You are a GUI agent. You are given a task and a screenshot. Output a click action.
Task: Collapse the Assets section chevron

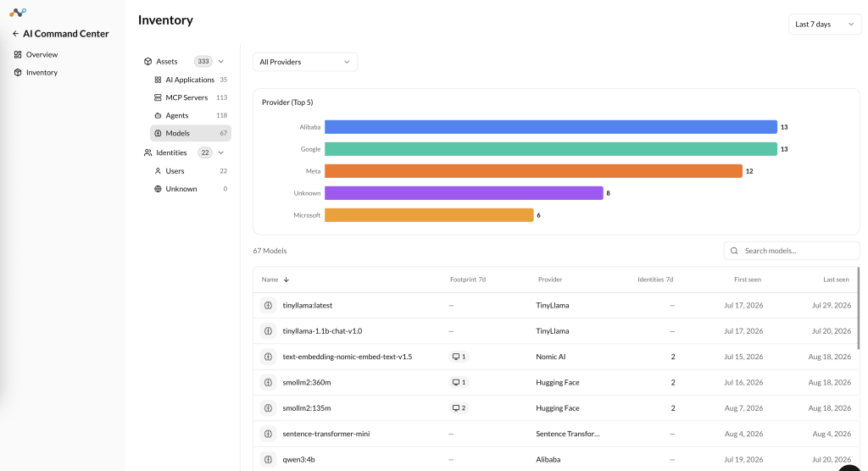221,62
